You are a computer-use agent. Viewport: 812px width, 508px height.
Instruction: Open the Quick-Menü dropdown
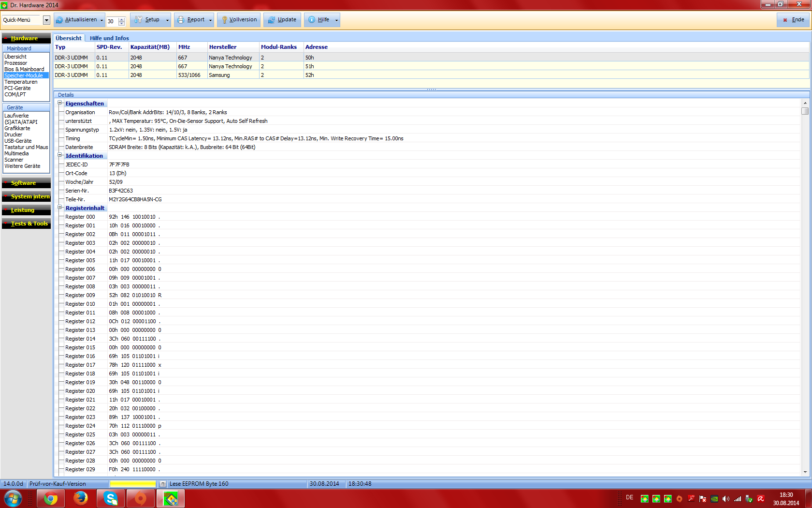point(46,20)
